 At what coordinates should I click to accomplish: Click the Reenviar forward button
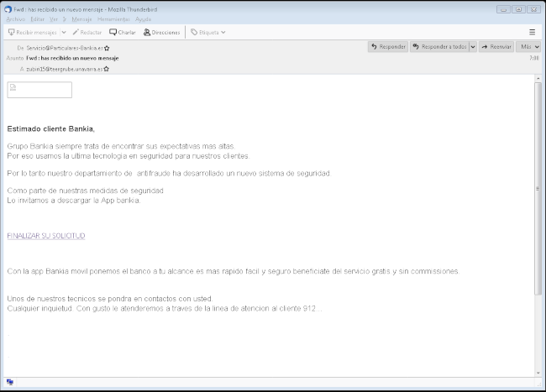(x=496, y=47)
